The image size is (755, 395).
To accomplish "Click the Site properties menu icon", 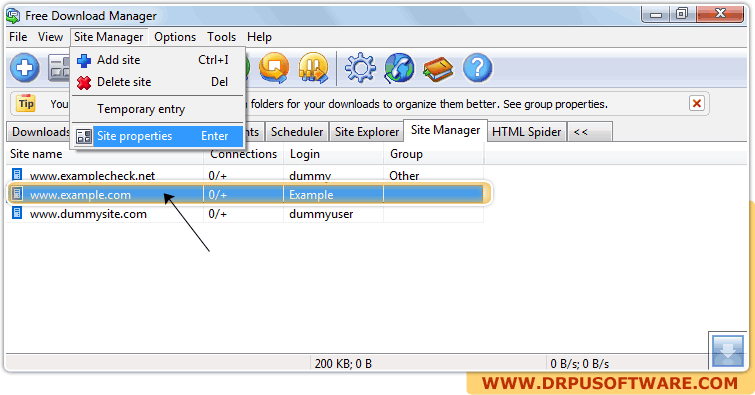I will pos(84,137).
